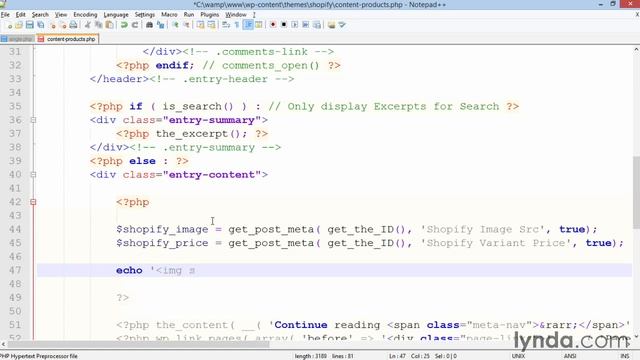Screen dimensions: 640x360
Task: Click the New file toolbar icon
Action: [x=9, y=25]
